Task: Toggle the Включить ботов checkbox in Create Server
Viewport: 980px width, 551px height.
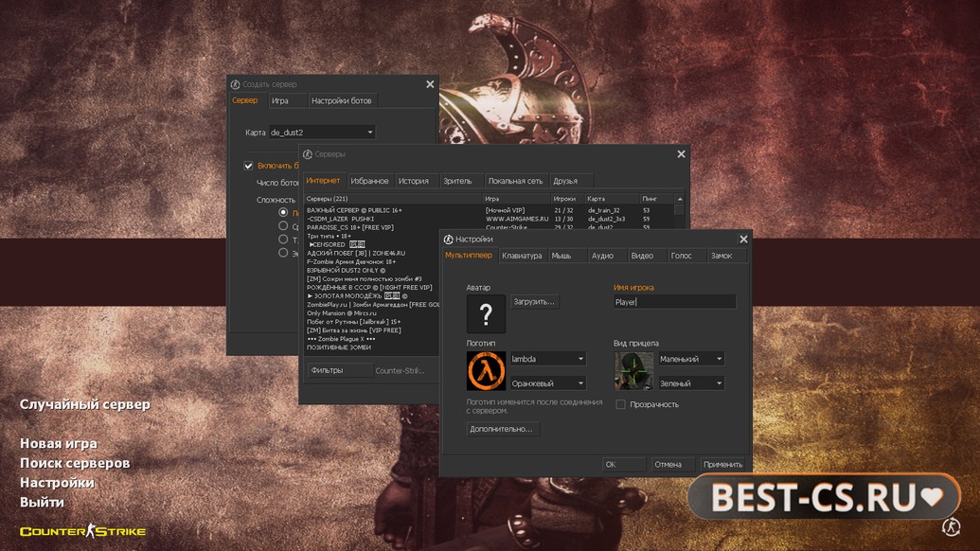Action: tap(248, 166)
